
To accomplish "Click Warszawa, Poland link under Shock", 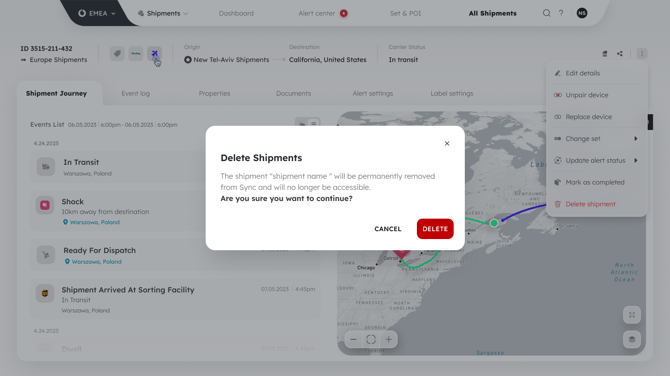I will tap(91, 222).
